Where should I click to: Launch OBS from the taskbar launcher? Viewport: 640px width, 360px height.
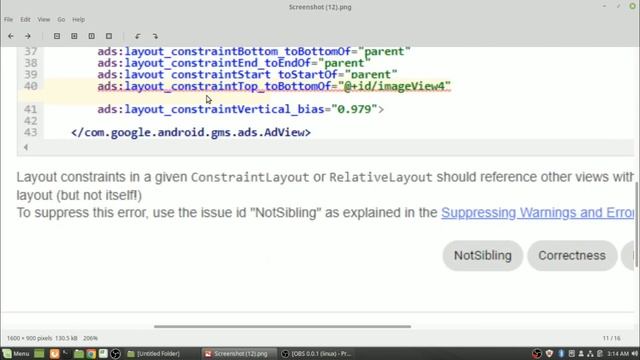click(x=116, y=353)
